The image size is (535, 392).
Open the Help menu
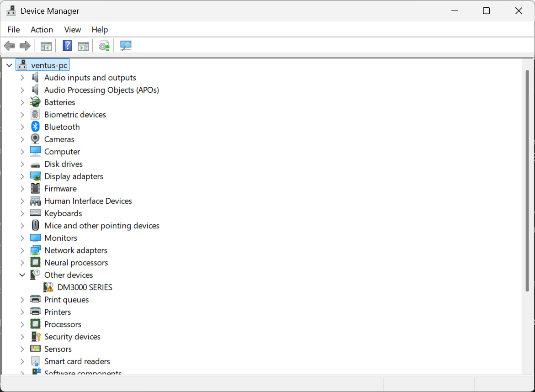pos(100,30)
